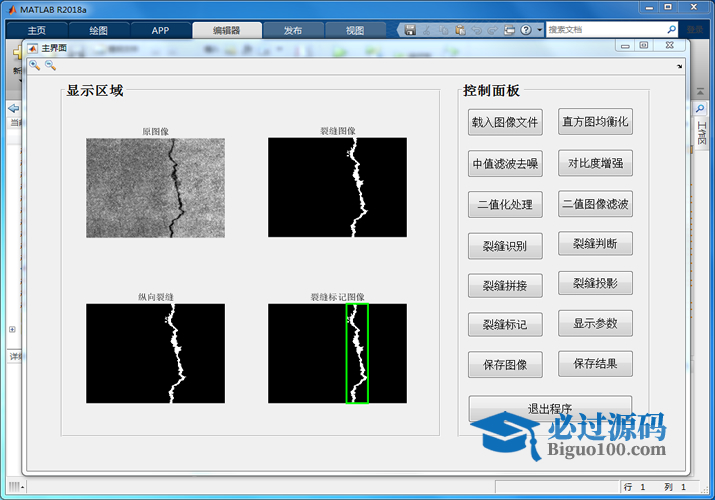Click the save icon in quick access toolbar

pos(410,30)
